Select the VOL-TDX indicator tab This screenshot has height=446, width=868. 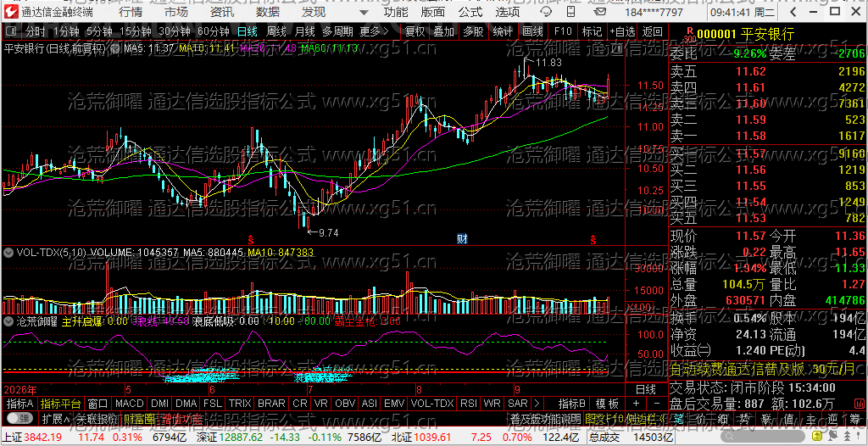click(x=432, y=403)
